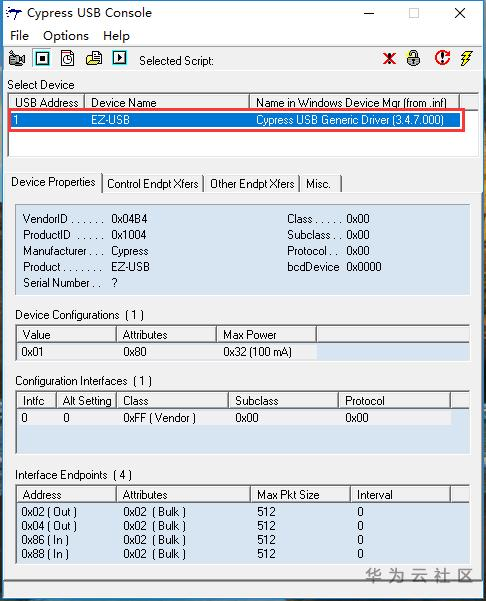Click the play script arrow icon
The image size is (486, 601).
click(120, 58)
